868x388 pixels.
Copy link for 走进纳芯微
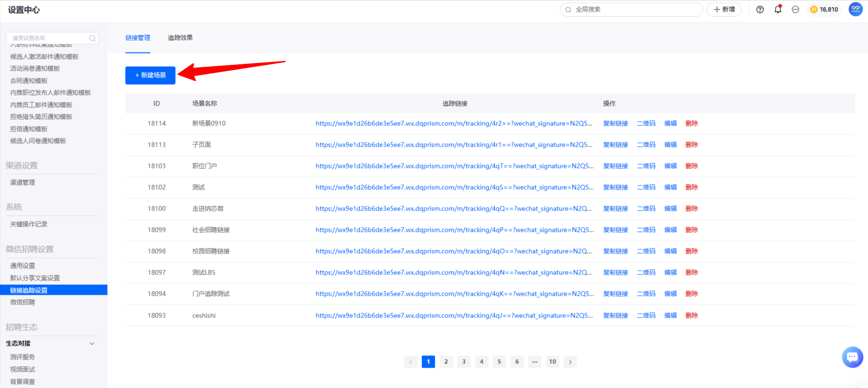pyautogui.click(x=616, y=209)
